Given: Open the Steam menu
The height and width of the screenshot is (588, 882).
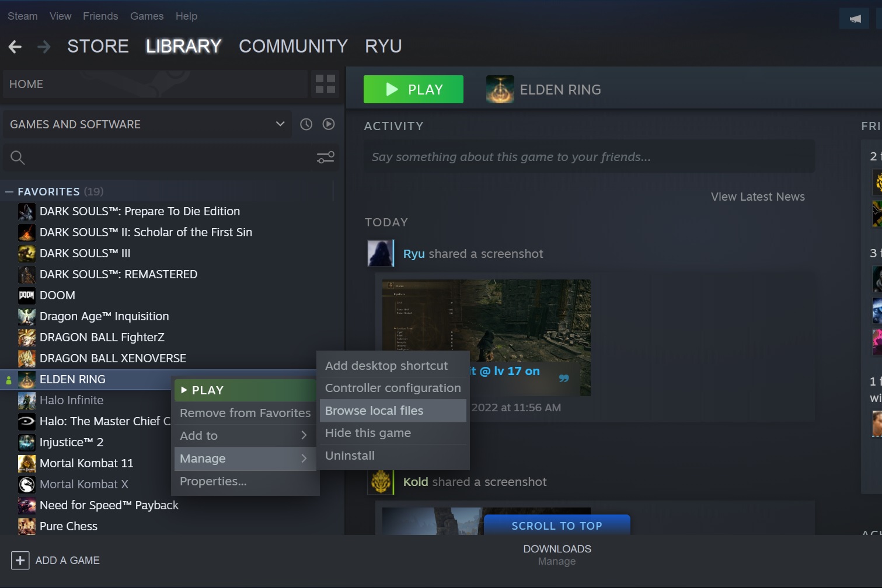Looking at the screenshot, I should 23,16.
